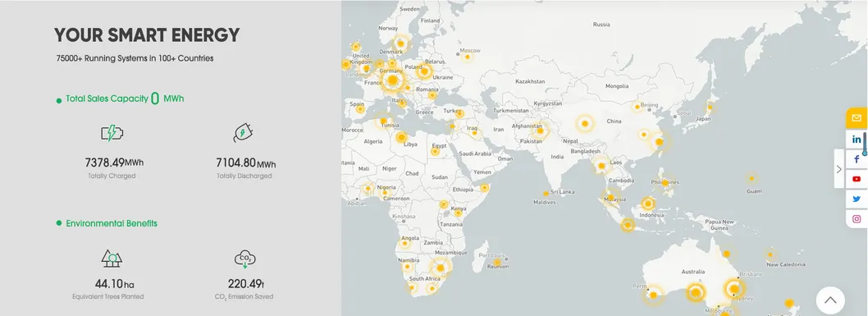Click the trees planted icon

112,258
